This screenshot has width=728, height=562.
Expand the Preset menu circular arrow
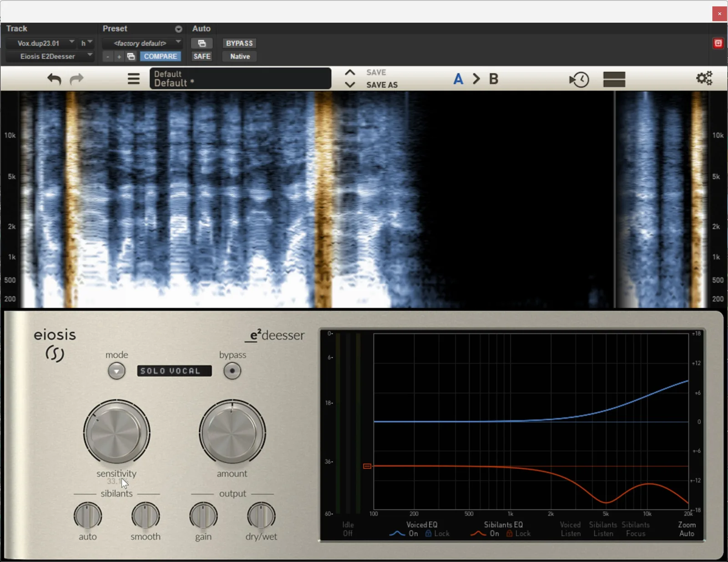coord(178,29)
